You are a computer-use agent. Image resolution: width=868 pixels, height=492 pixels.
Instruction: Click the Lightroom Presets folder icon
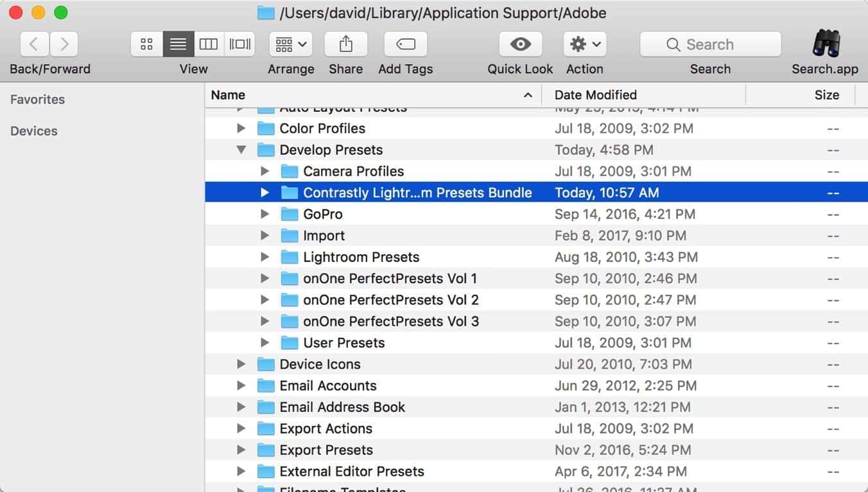[290, 257]
